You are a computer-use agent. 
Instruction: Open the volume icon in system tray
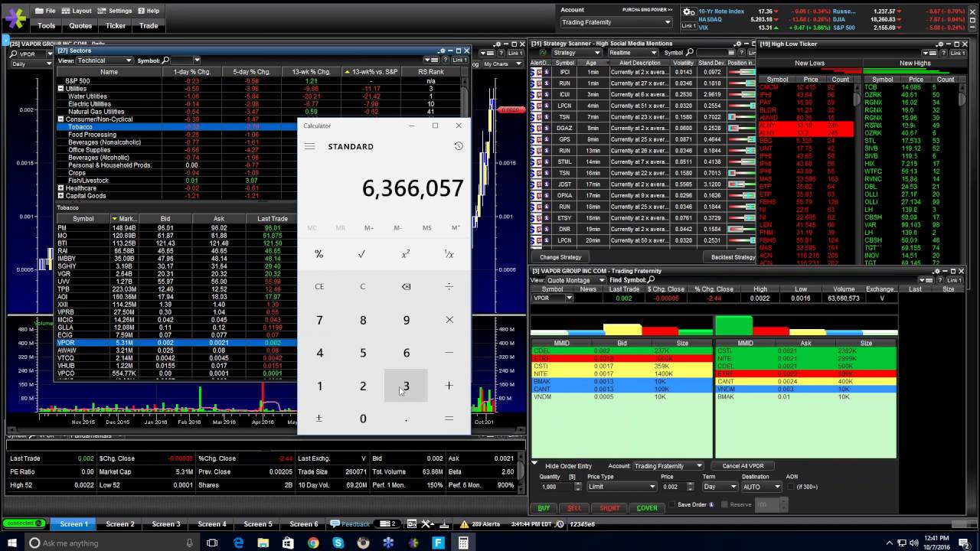click(x=915, y=543)
